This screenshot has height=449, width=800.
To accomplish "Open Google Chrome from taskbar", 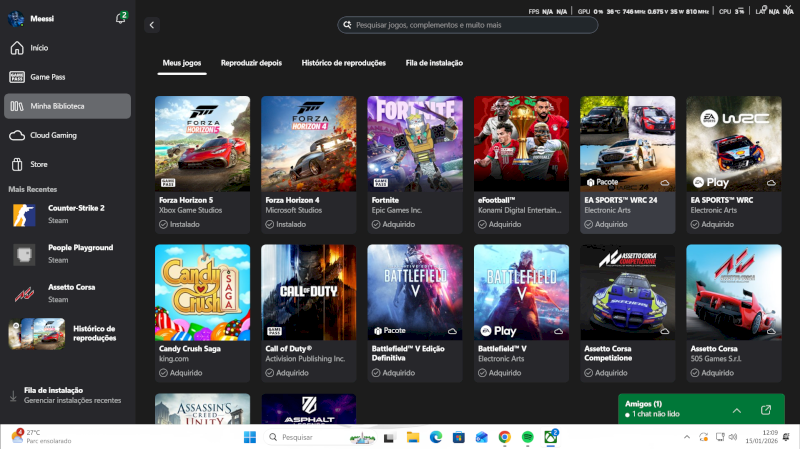I will [x=505, y=437].
